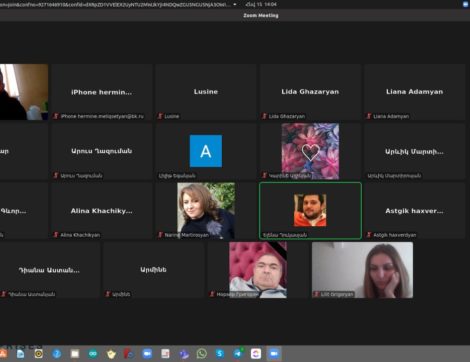This screenshot has width=470, height=362.
Task: Click muted mic icon on flower heart tile
Action: pos(265,175)
